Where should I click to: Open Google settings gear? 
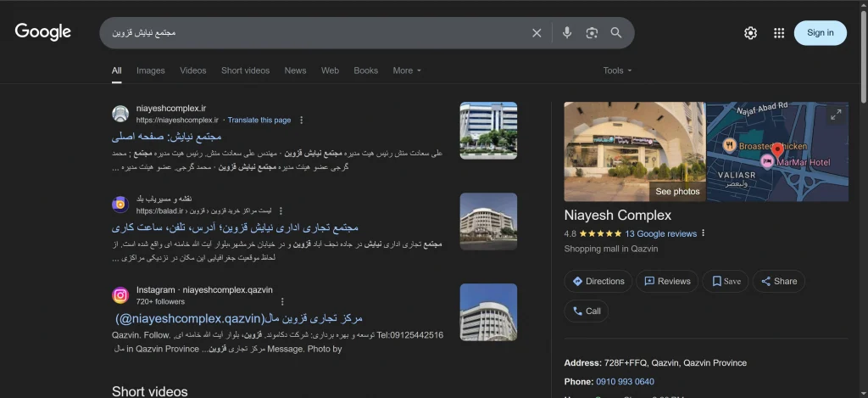pyautogui.click(x=750, y=33)
